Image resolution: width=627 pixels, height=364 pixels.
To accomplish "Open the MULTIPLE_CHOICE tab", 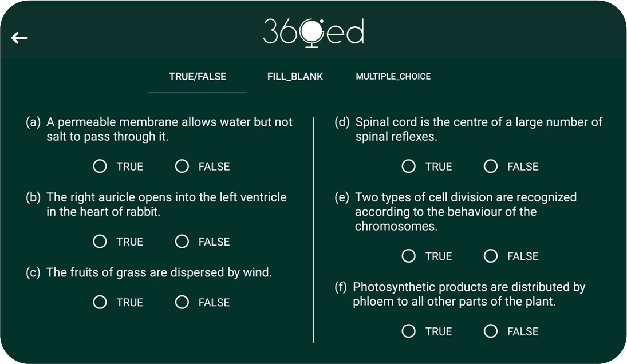I will tap(393, 76).
